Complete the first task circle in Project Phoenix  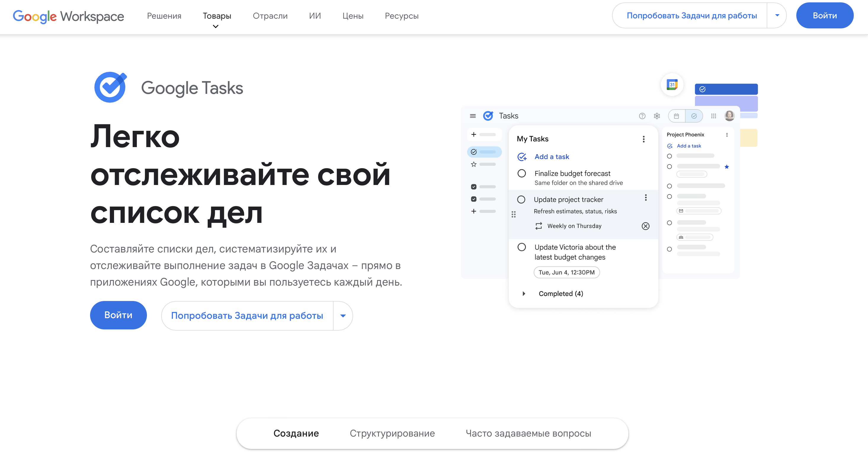(x=670, y=156)
